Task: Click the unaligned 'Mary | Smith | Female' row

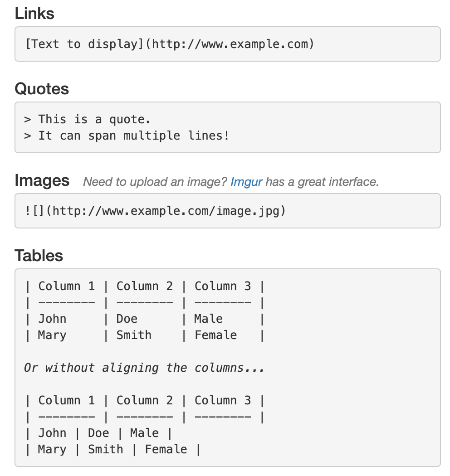Action: click(113, 450)
